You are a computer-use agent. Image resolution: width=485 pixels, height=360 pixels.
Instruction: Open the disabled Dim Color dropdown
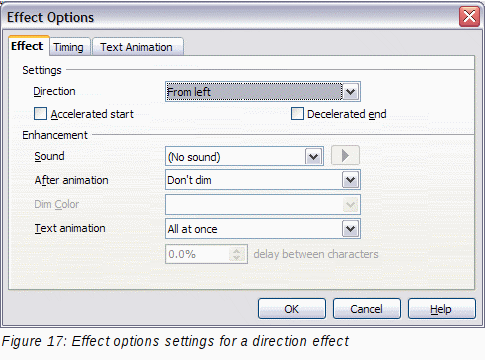coord(351,204)
